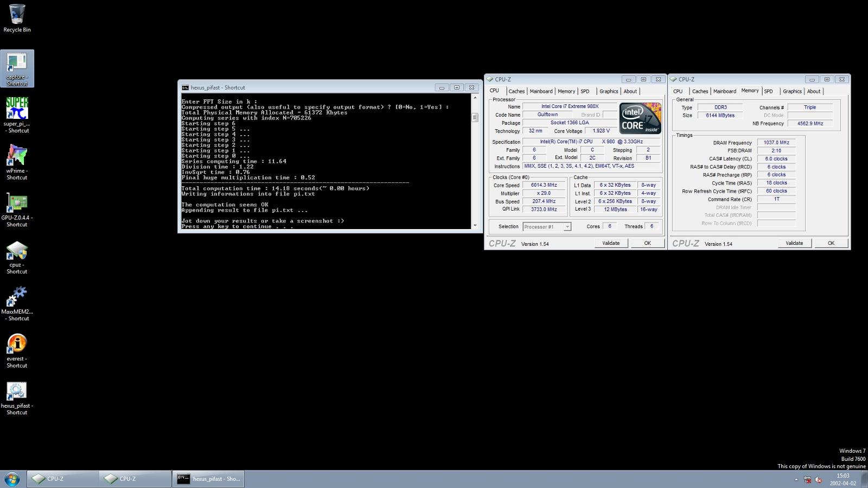868x488 pixels.
Task: Minimize the hexus_pifast console window
Action: pyautogui.click(x=442, y=87)
